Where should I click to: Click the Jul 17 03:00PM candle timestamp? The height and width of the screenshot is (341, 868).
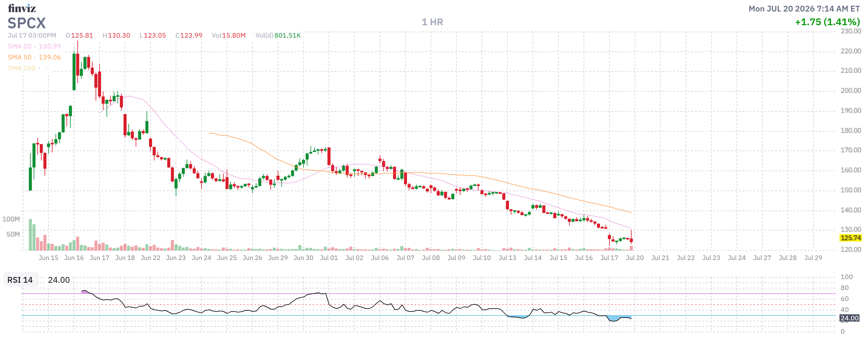coord(32,35)
